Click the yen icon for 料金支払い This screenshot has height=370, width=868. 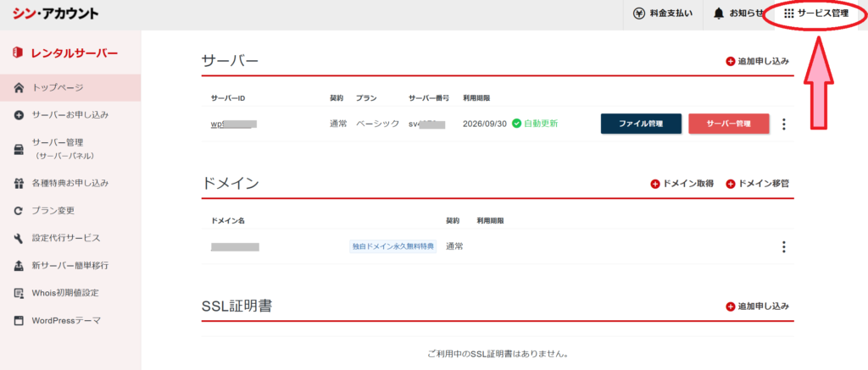[x=640, y=14]
